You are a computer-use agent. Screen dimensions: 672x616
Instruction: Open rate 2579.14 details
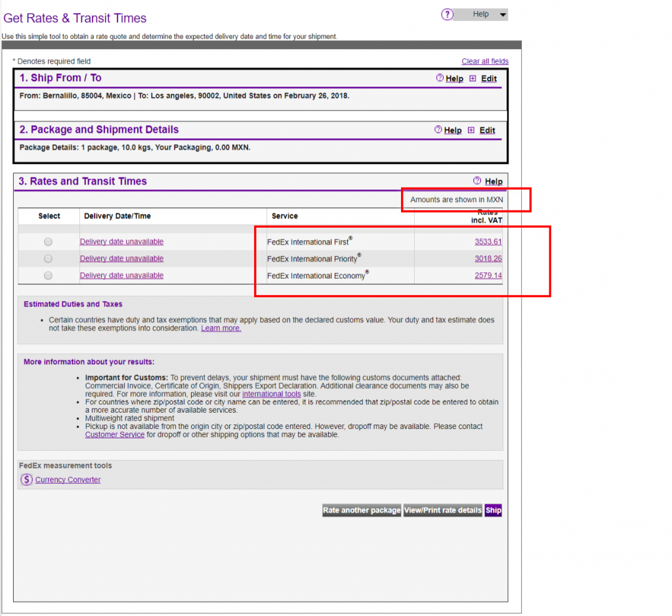coord(488,276)
